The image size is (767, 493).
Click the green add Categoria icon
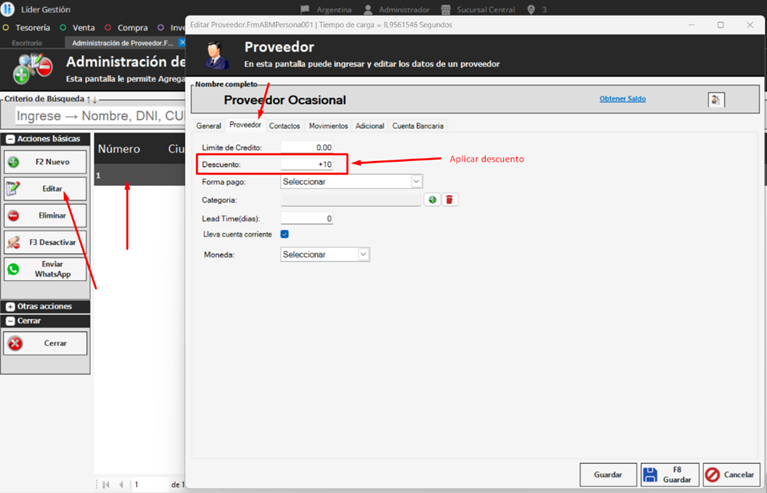coord(432,200)
